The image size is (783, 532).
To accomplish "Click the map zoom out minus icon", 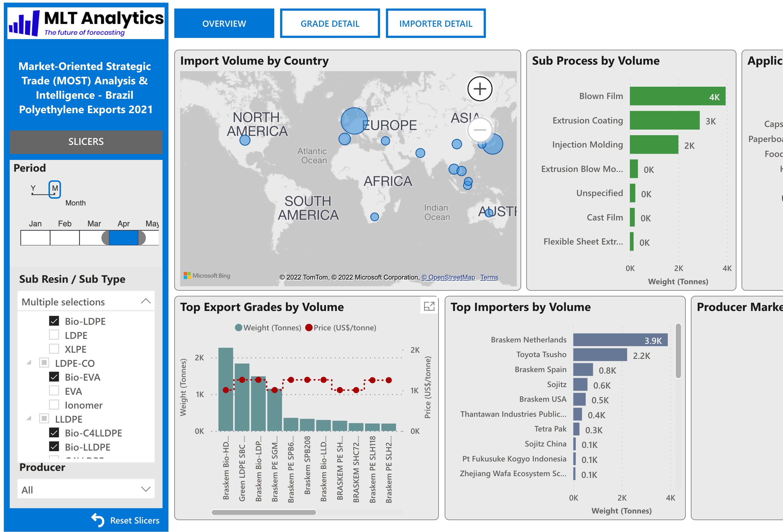I will pos(479,130).
